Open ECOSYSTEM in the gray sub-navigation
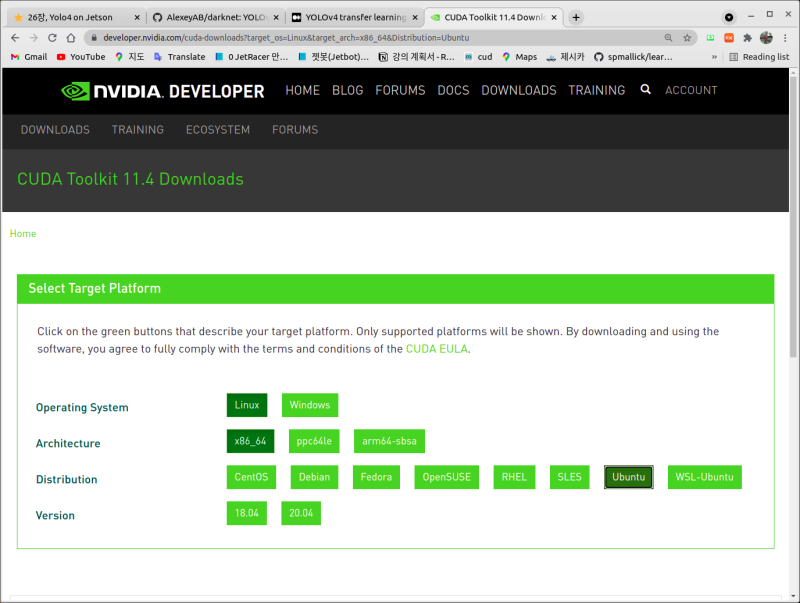 point(218,130)
